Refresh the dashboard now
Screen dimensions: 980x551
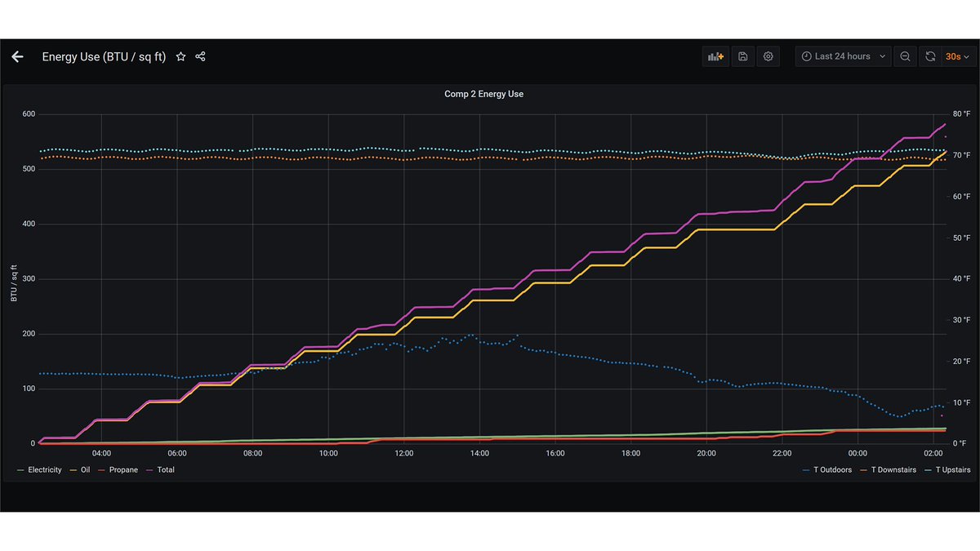pos(930,56)
